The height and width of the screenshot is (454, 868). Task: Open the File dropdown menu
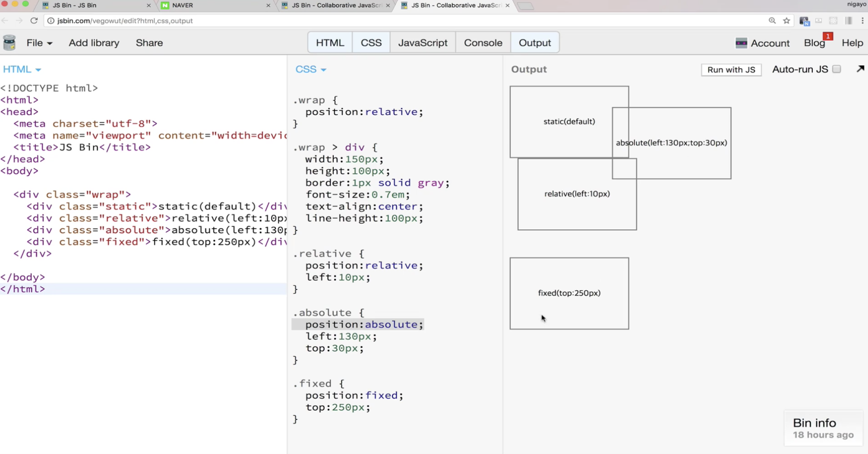tap(39, 43)
